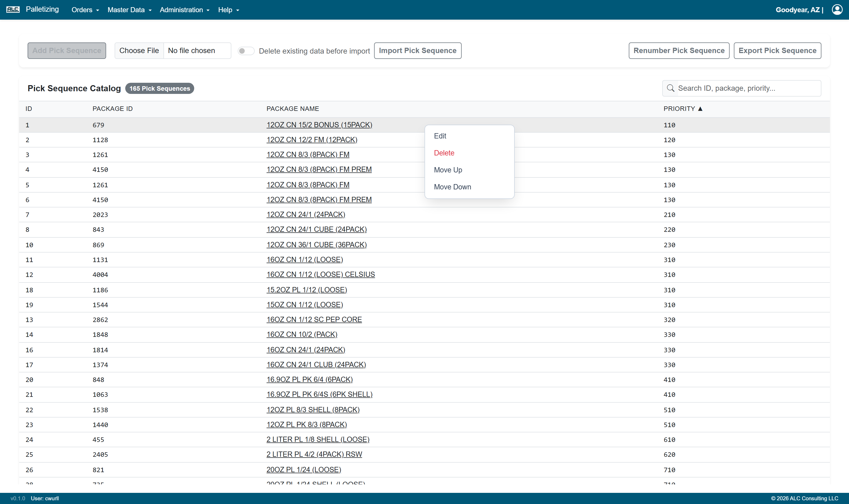This screenshot has width=849, height=504.
Task: Select package ID cell 1544
Action: (100, 305)
